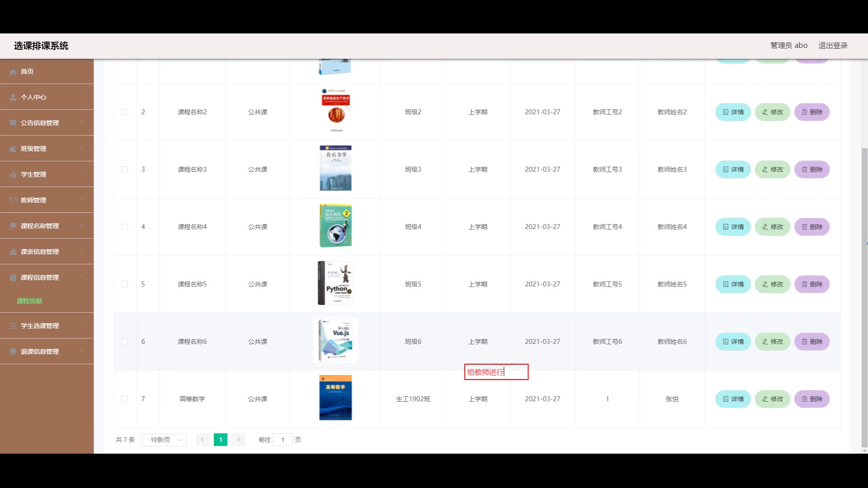The width and height of the screenshot is (868, 488).
Task: Tick the checkbox for 高等数学 row
Action: [x=125, y=399]
